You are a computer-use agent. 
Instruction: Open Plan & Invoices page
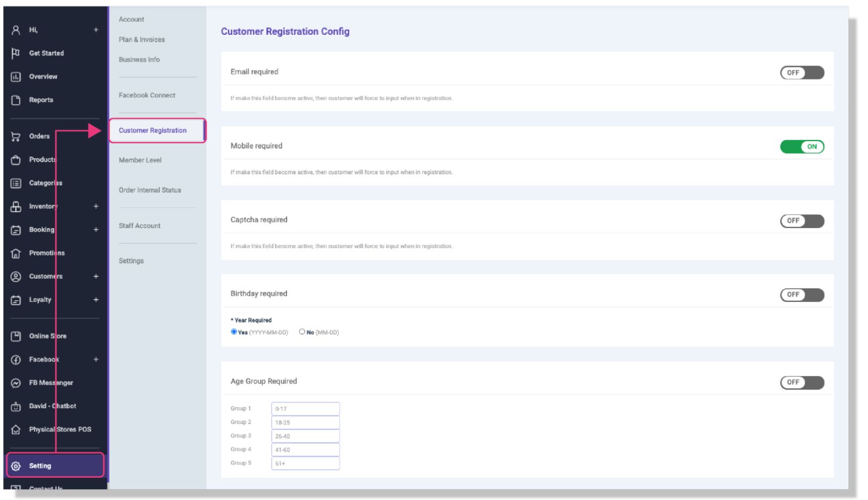pyautogui.click(x=142, y=40)
